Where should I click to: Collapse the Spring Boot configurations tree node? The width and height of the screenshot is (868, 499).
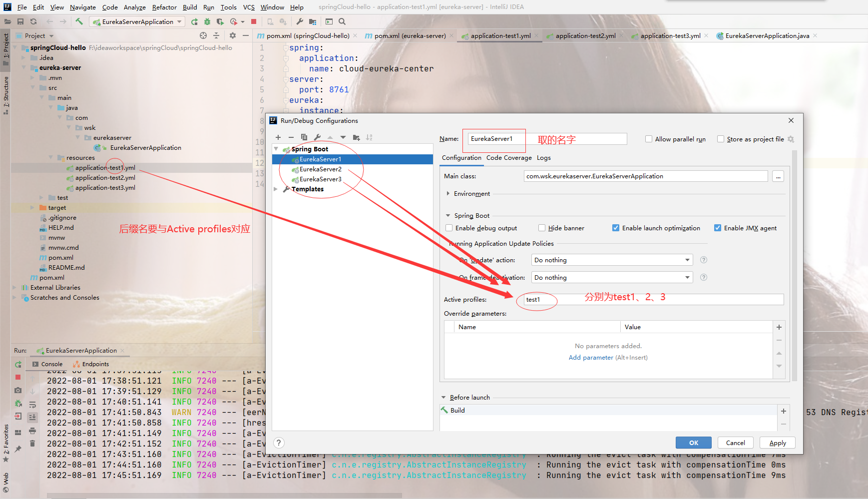pyautogui.click(x=276, y=149)
